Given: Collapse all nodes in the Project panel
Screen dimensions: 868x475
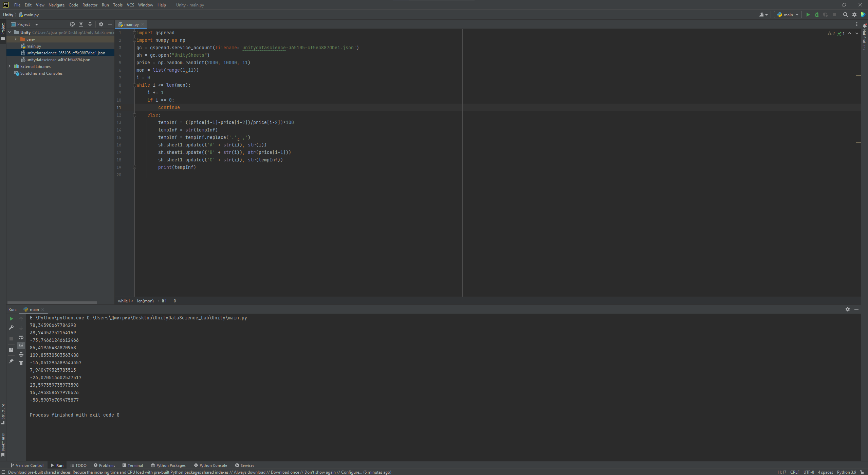Looking at the screenshot, I should pos(90,24).
